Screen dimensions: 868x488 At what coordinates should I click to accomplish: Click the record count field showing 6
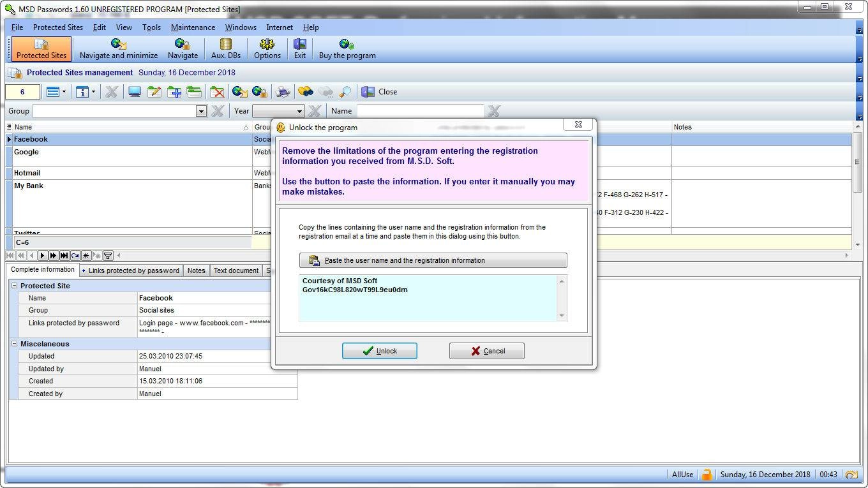[22, 92]
